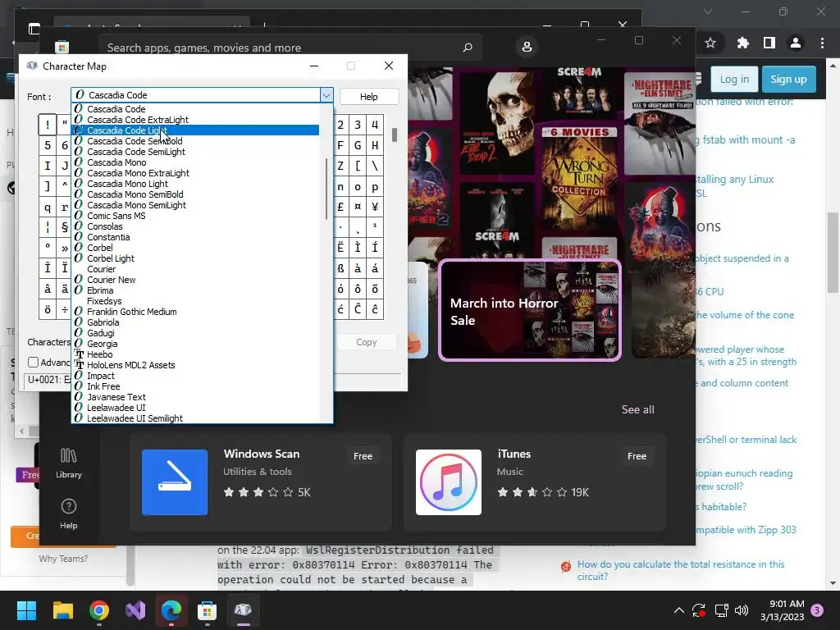840x630 pixels.
Task: Switch to Edge browser on taskbar
Action: coord(171,610)
